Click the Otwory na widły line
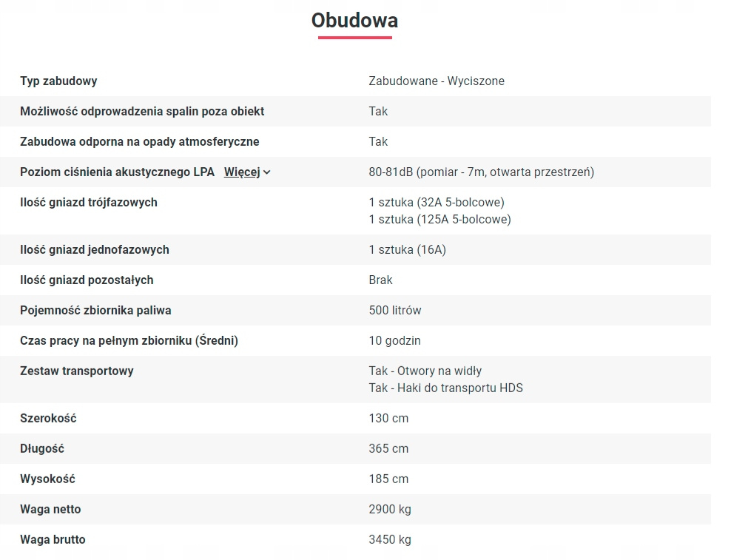The width and height of the screenshot is (731, 560). coord(425,371)
